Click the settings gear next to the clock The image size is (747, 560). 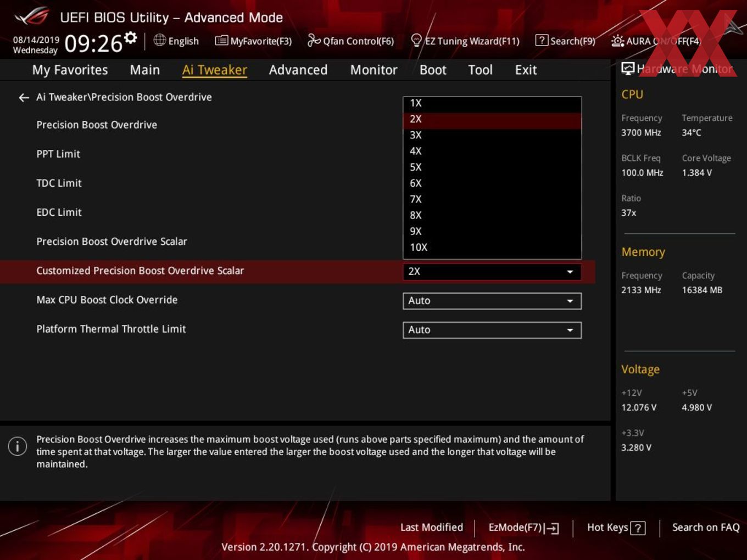130,37
